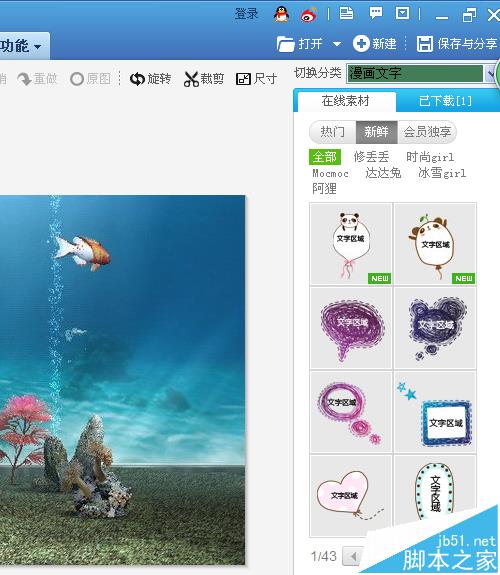Viewport: 500px width, 575px height.
Task: Open the 尺寸 size tool
Action: pos(256,78)
